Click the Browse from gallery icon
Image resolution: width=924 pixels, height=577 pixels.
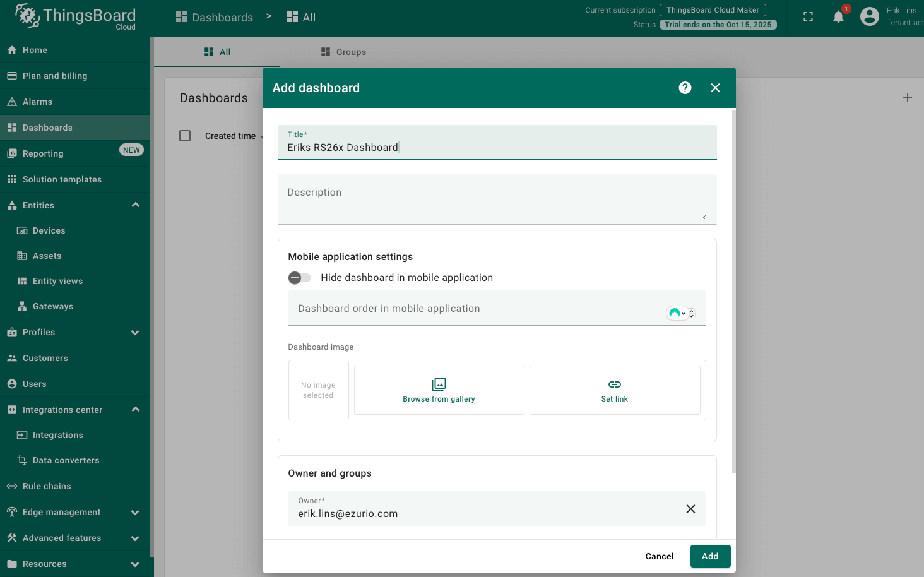click(439, 384)
